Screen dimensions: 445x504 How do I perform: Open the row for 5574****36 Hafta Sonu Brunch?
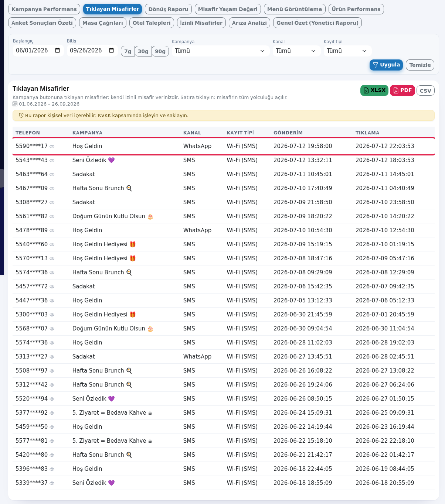[224, 272]
